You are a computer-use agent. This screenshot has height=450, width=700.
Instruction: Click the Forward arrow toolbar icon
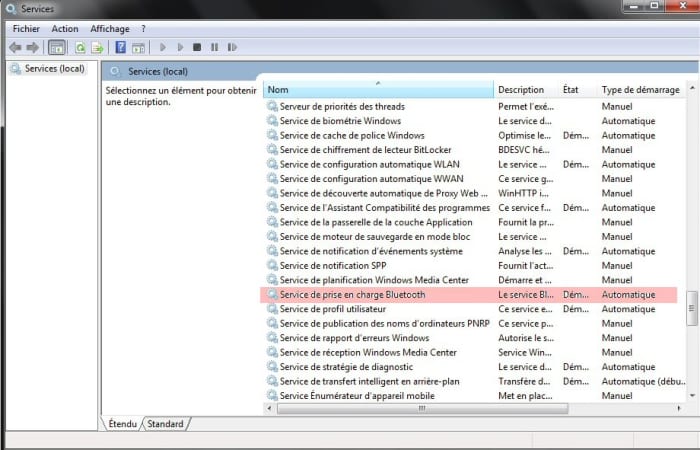click(33, 47)
